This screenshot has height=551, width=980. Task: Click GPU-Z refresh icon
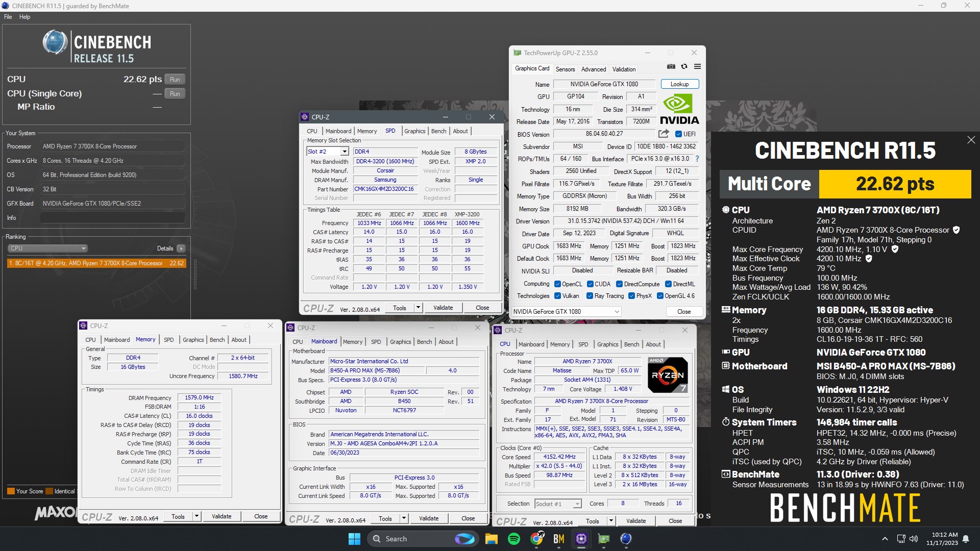click(684, 67)
